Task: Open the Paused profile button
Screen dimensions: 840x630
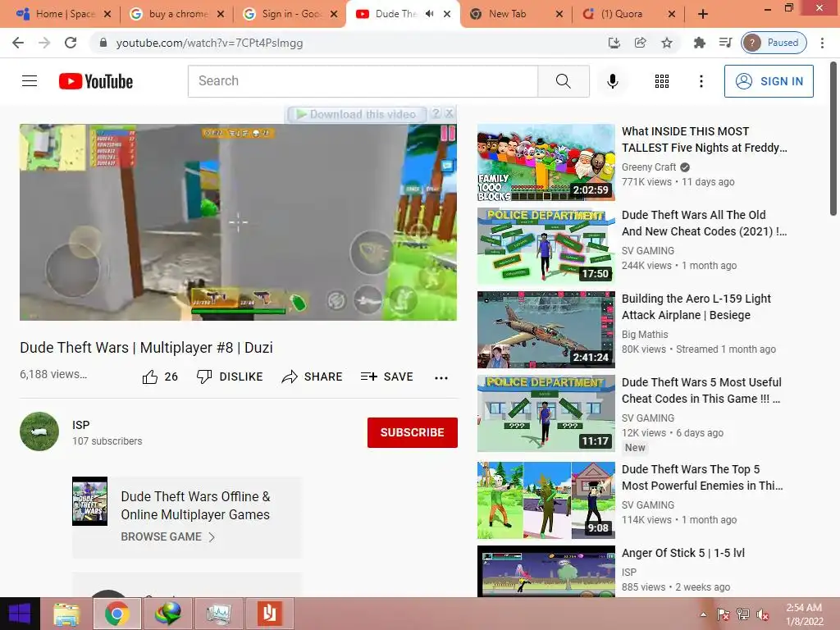Action: [774, 43]
